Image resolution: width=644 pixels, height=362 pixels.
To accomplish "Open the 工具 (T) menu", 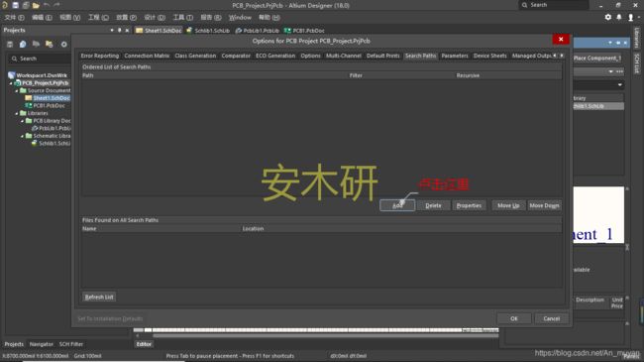I will [182, 17].
